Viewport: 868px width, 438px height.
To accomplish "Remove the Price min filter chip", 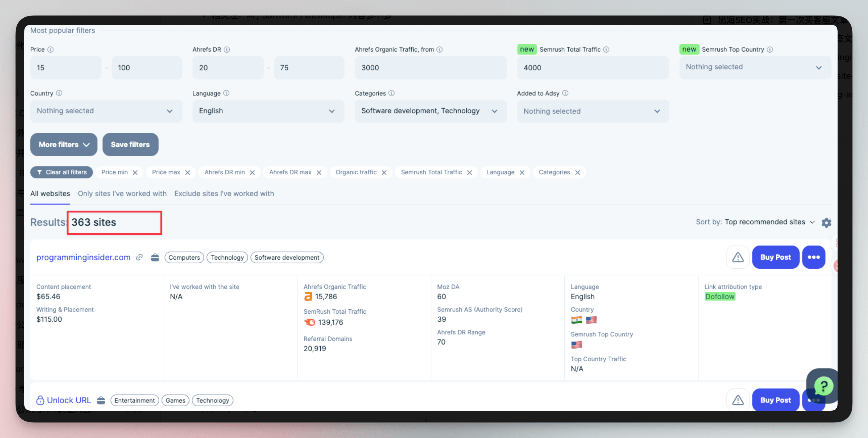I will pos(135,172).
